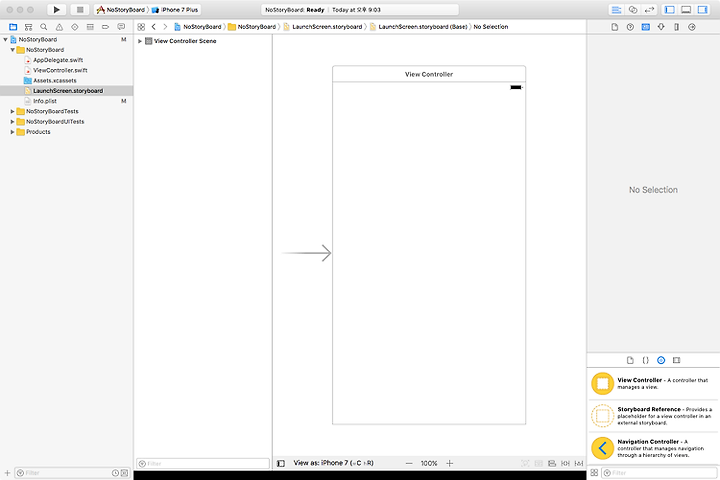The width and height of the screenshot is (720, 480).
Task: Expand the NoStoryBoardUITests folder
Action: [12, 122]
